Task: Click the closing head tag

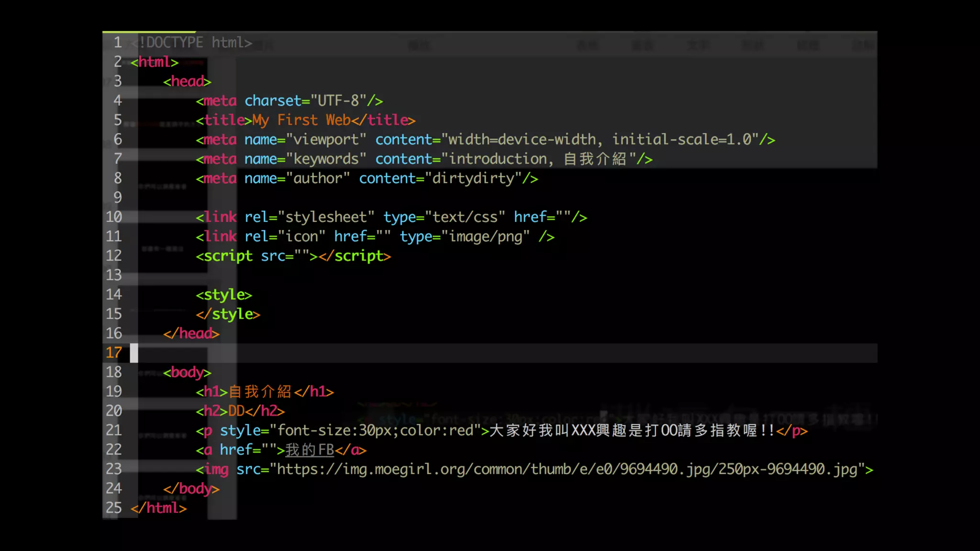Action: click(x=191, y=333)
